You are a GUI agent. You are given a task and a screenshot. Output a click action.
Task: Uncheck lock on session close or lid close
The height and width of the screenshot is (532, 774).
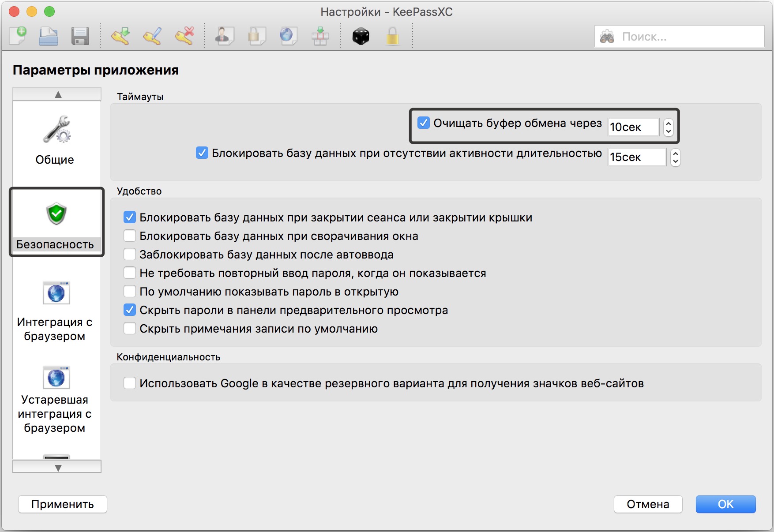click(130, 217)
